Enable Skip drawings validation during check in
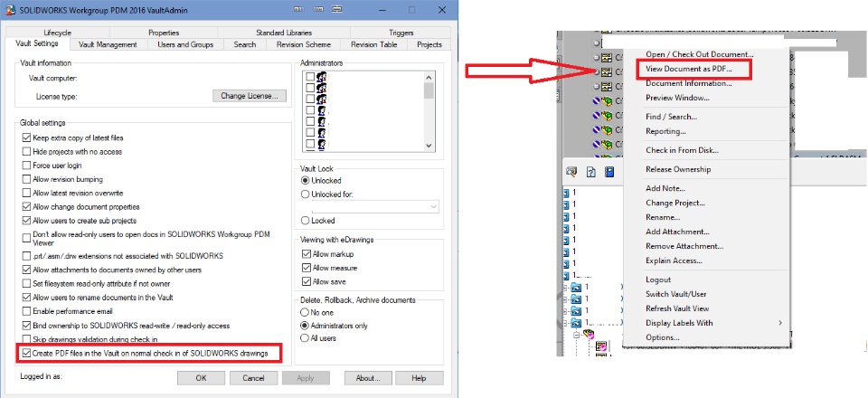868x398 pixels. (x=26, y=339)
